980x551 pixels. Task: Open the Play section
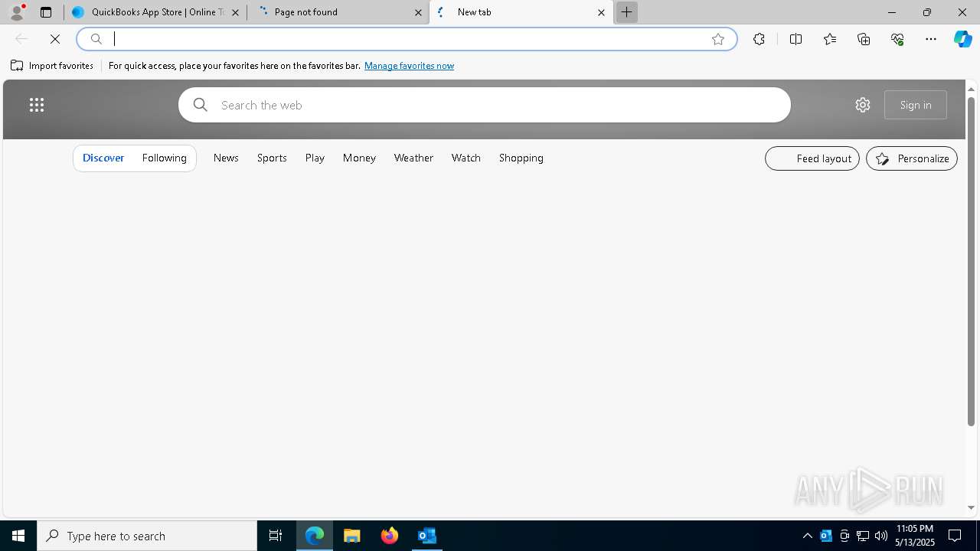coord(315,158)
